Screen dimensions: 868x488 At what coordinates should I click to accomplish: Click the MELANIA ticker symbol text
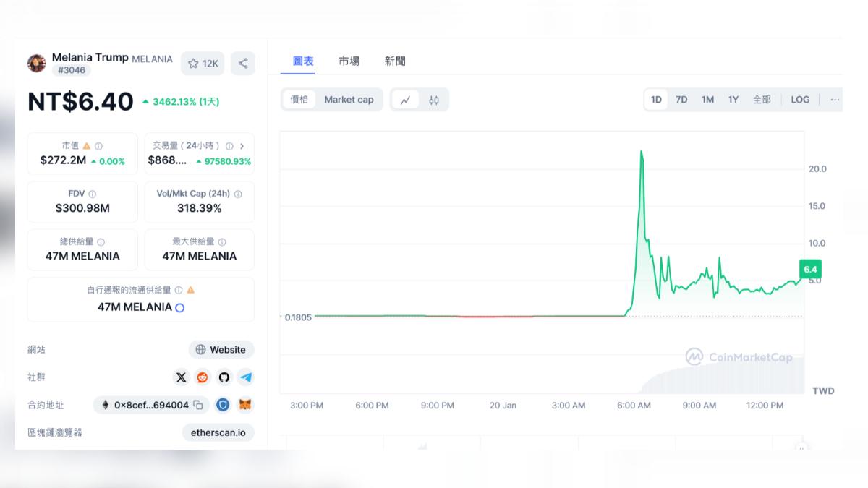pos(152,59)
